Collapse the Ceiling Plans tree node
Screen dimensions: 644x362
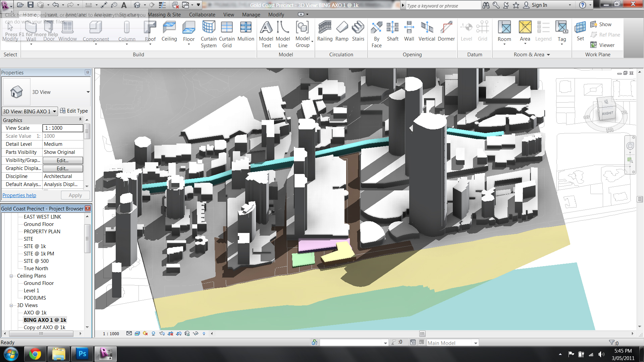11,276
